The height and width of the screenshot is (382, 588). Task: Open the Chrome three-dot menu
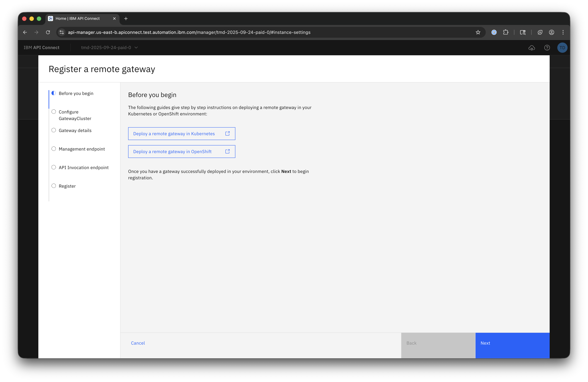[x=563, y=32]
